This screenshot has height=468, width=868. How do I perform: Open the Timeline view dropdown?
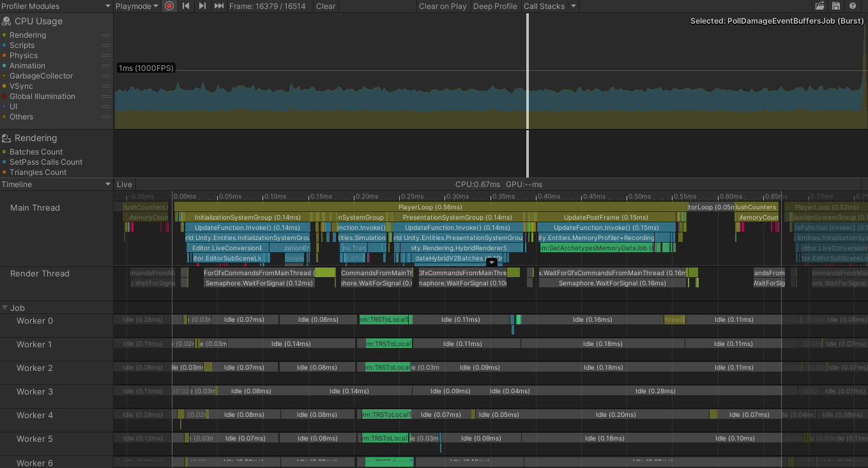[56, 185]
